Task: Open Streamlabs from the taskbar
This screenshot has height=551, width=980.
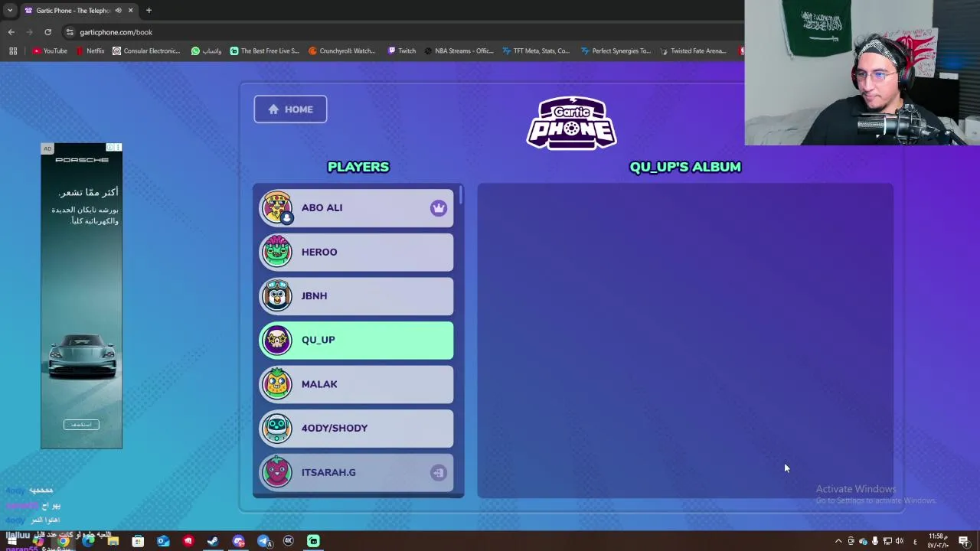Action: (x=313, y=541)
